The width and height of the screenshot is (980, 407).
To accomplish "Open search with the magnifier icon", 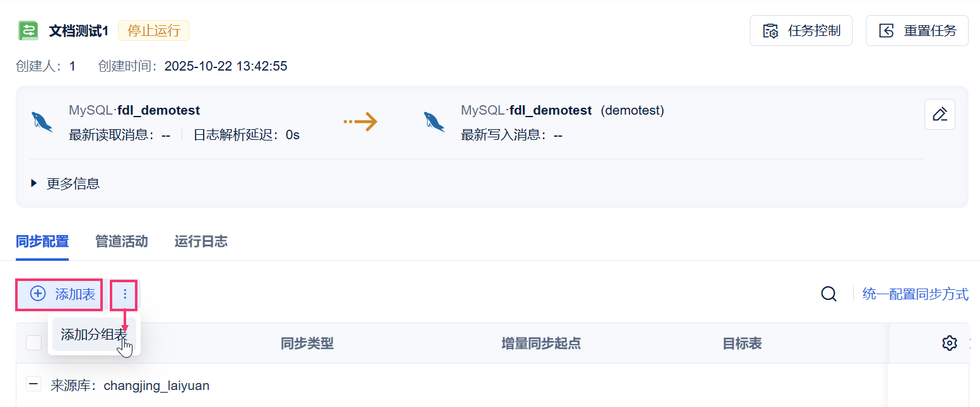I will tap(829, 294).
